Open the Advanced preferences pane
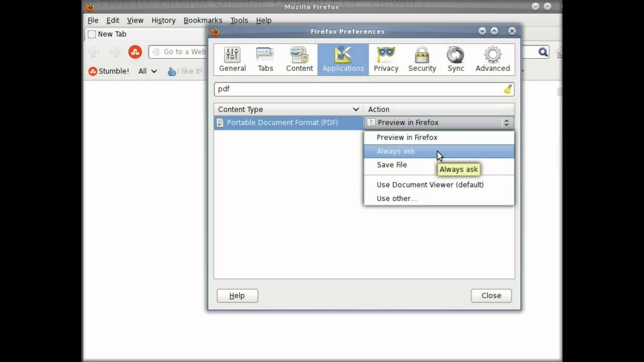The height and width of the screenshot is (362, 644). tap(493, 59)
